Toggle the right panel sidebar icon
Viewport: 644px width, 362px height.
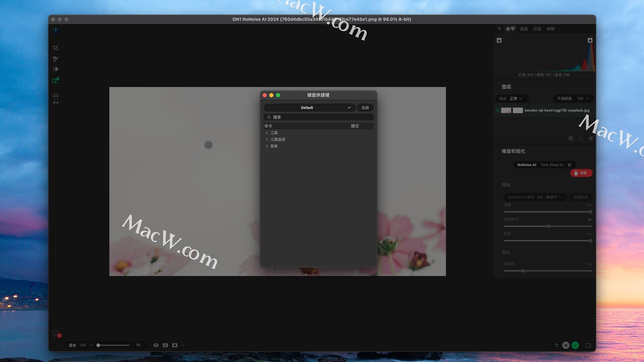click(588, 345)
